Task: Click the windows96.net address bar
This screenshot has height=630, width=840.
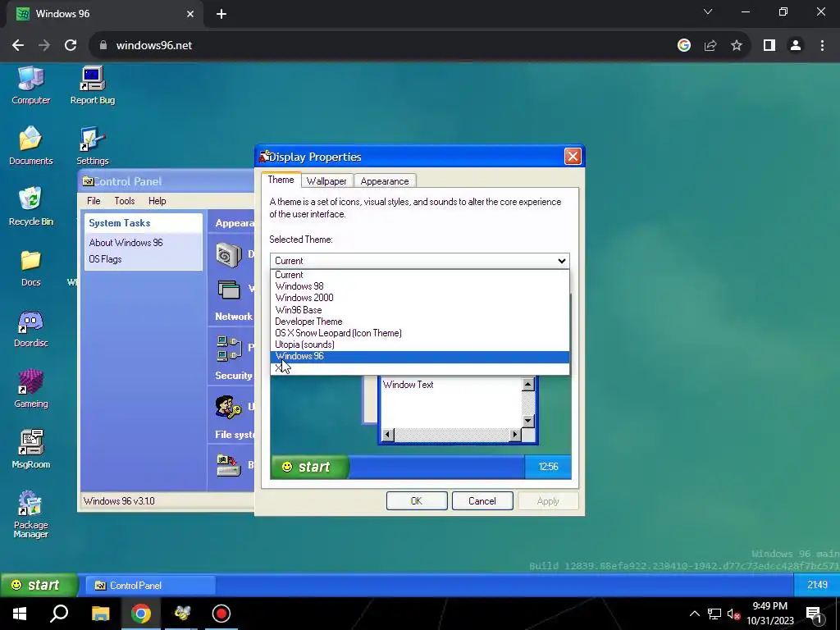Action: 375,46
